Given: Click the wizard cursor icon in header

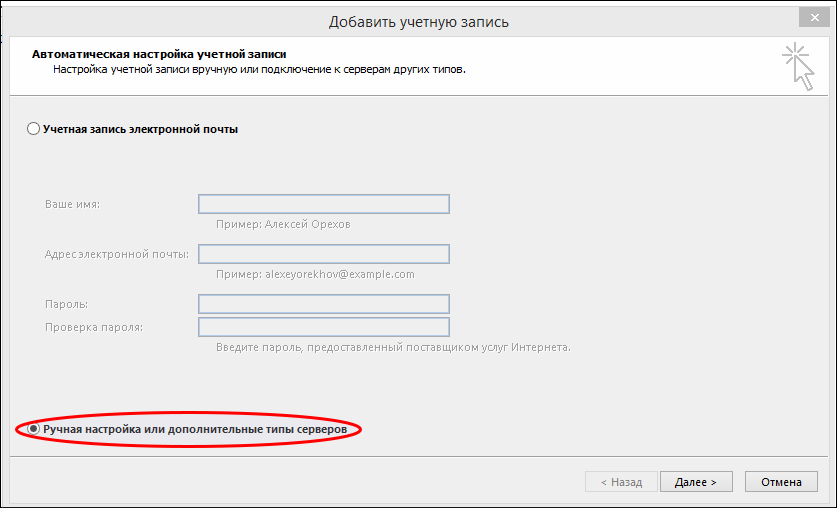Looking at the screenshot, I should 798,67.
